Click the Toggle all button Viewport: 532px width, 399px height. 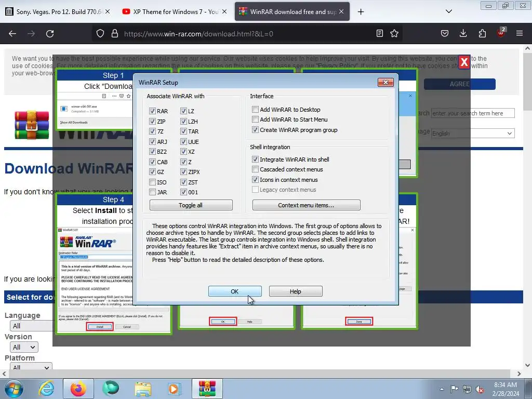coord(191,205)
